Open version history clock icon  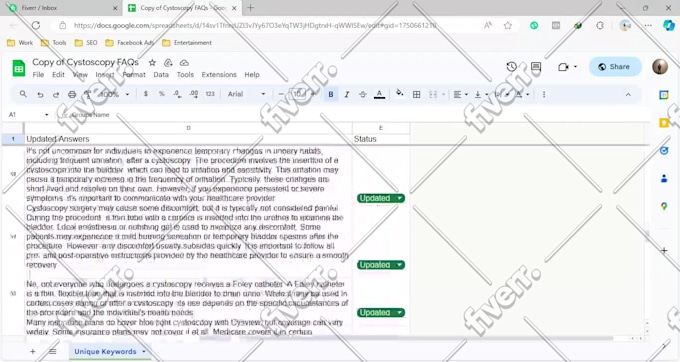(x=512, y=67)
